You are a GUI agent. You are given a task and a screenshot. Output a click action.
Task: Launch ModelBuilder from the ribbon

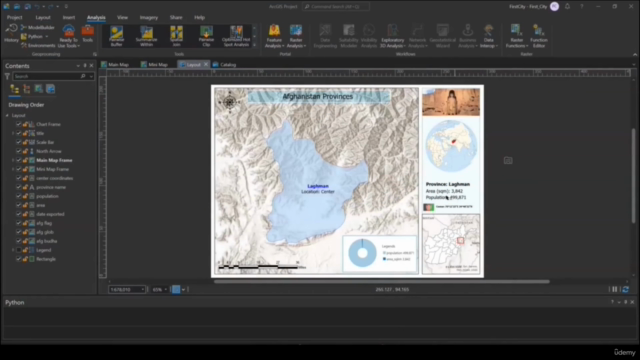[x=38, y=27]
